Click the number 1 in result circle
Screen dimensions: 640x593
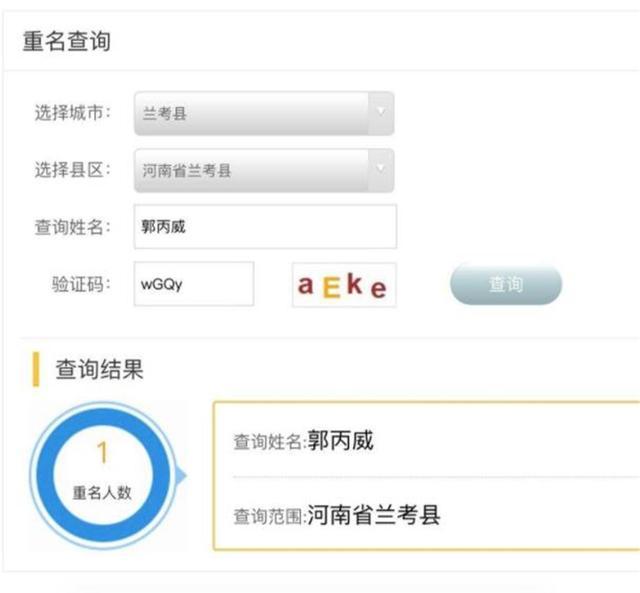point(102,453)
